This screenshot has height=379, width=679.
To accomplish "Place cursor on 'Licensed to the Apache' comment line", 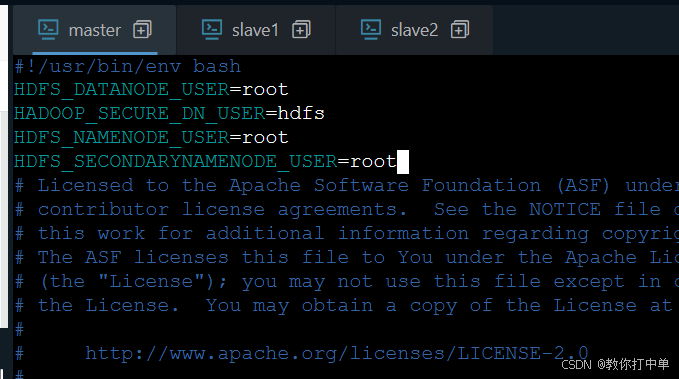I will [346, 186].
